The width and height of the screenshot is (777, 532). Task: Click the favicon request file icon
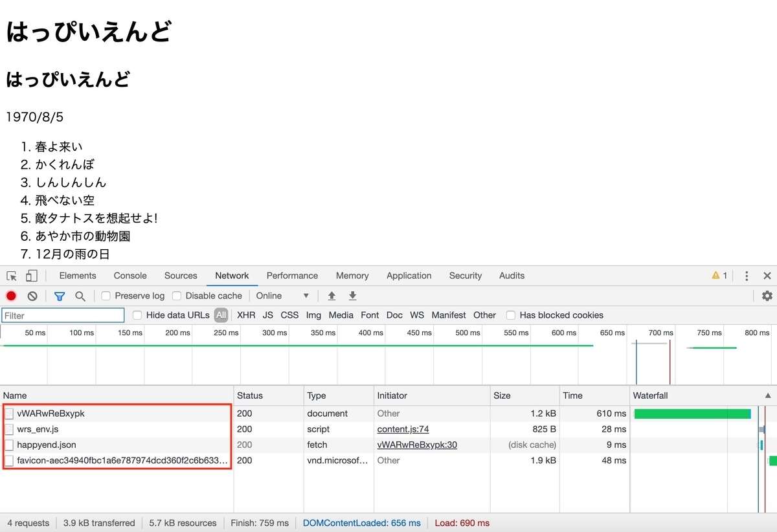coord(9,460)
